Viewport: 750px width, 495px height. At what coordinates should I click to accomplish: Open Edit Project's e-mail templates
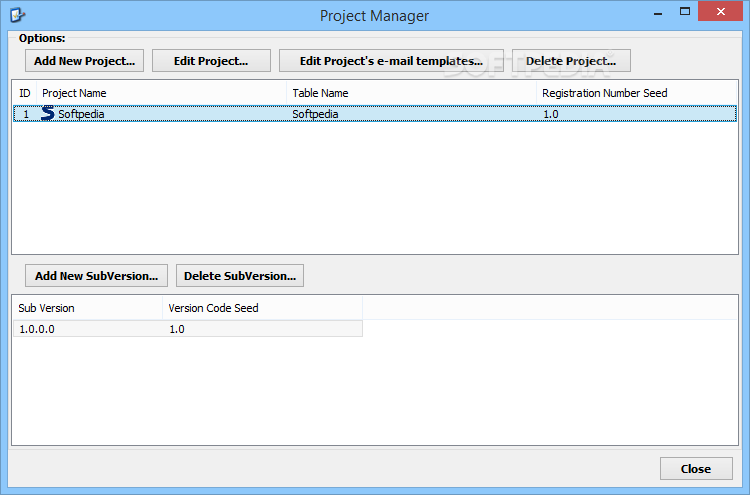coord(391,61)
